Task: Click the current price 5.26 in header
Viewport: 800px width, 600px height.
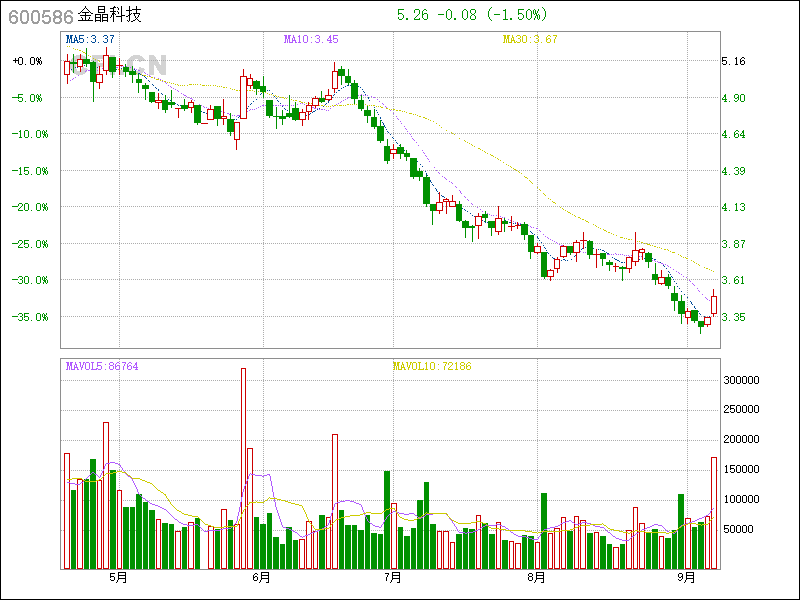Action: point(412,15)
